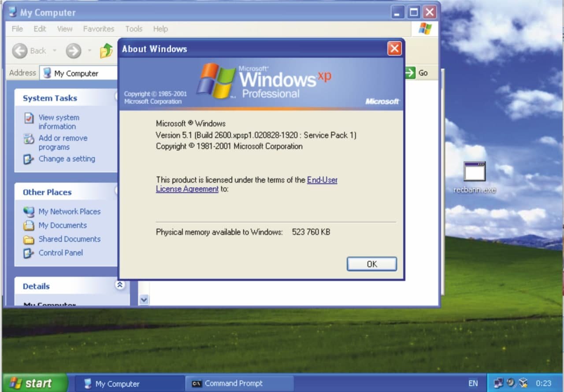Viewport: 564px width, 392px height.
Task: Open the Edit menu
Action: 40,29
